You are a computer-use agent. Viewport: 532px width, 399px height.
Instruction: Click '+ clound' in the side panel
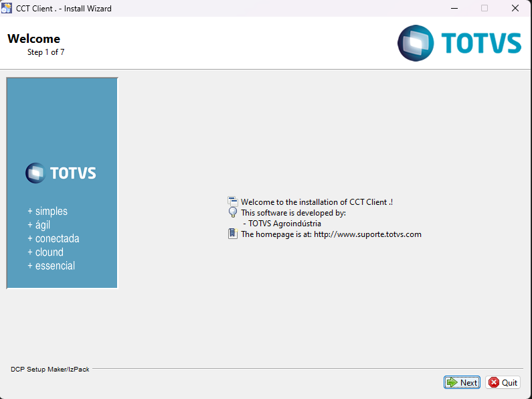tap(46, 252)
